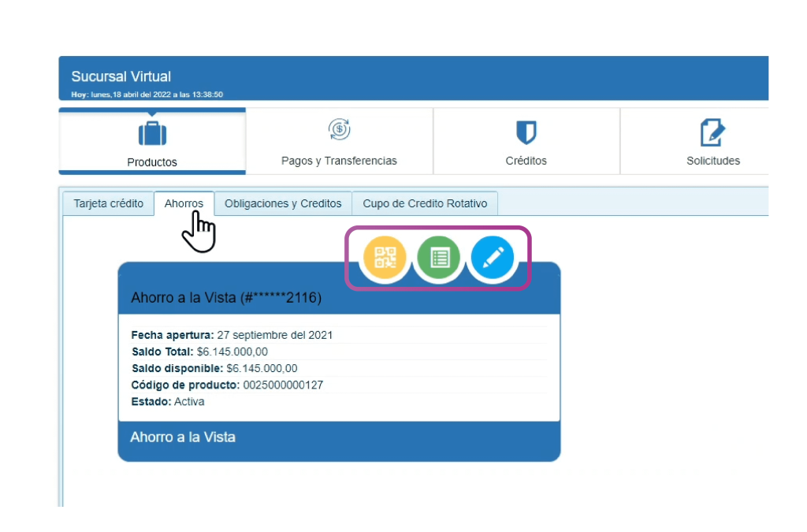This screenshot has height=532, width=807.
Task: Select the Ahorros tab
Action: pos(184,203)
